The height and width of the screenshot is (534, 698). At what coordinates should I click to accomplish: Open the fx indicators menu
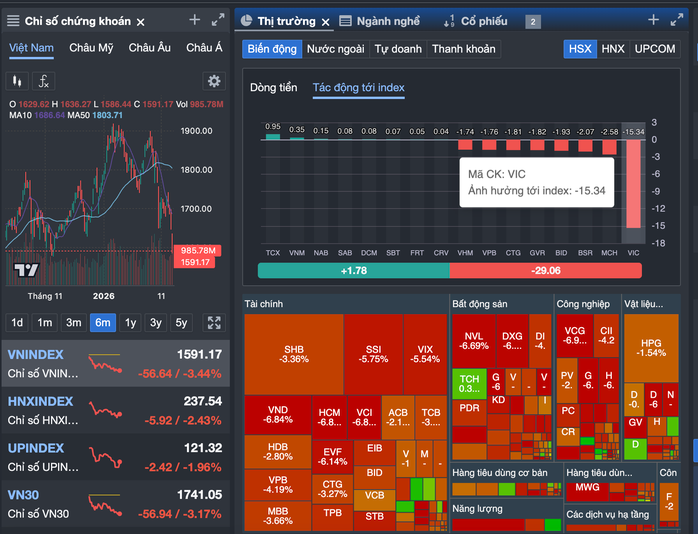pyautogui.click(x=44, y=82)
